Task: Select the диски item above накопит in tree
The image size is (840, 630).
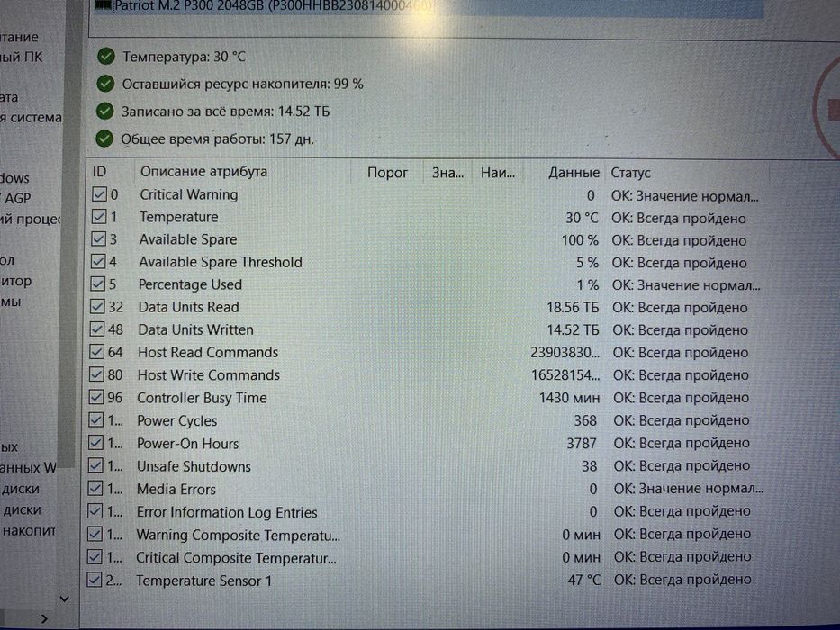Action: (22, 510)
